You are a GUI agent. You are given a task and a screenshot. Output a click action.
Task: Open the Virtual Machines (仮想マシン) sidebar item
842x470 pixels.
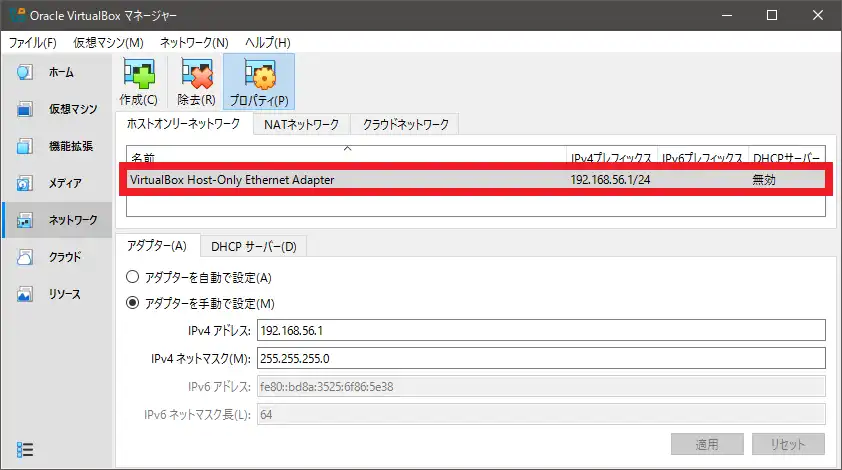pyautogui.click(x=57, y=109)
